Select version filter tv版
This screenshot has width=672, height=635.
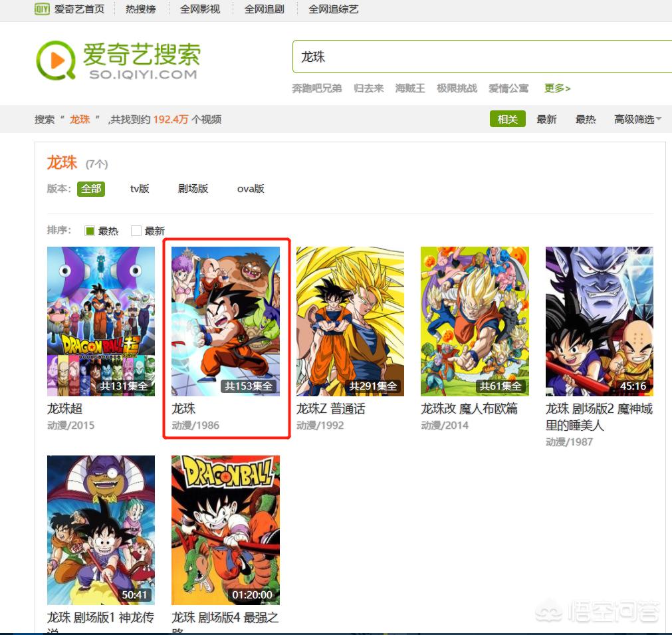point(140,189)
